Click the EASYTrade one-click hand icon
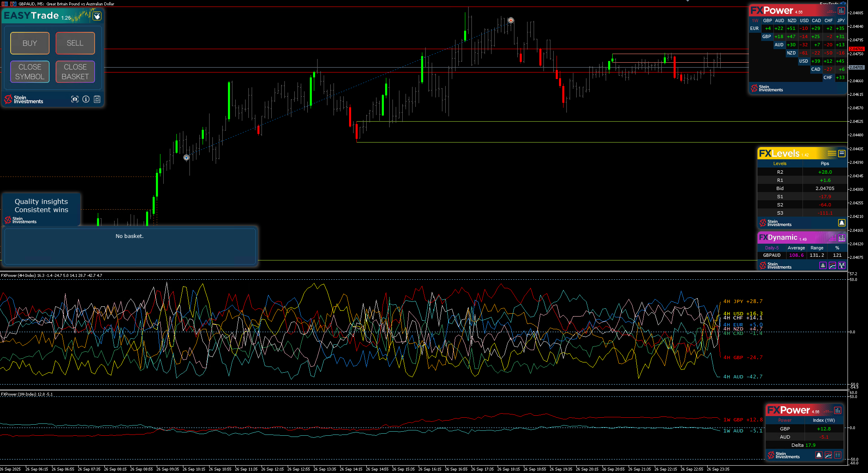The height and width of the screenshot is (473, 868). [97, 16]
